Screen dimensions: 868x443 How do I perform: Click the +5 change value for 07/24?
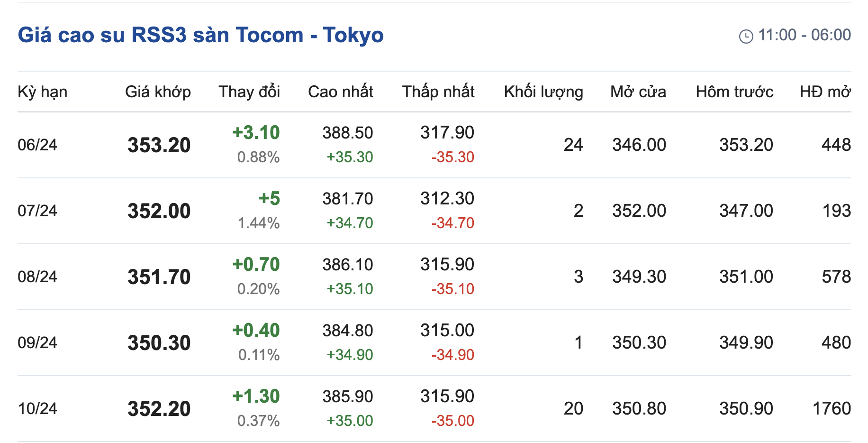click(269, 198)
